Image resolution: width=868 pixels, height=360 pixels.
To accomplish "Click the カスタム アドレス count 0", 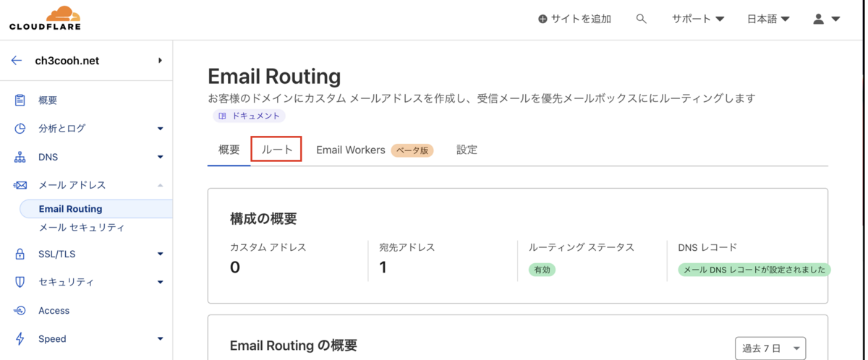I will (235, 267).
